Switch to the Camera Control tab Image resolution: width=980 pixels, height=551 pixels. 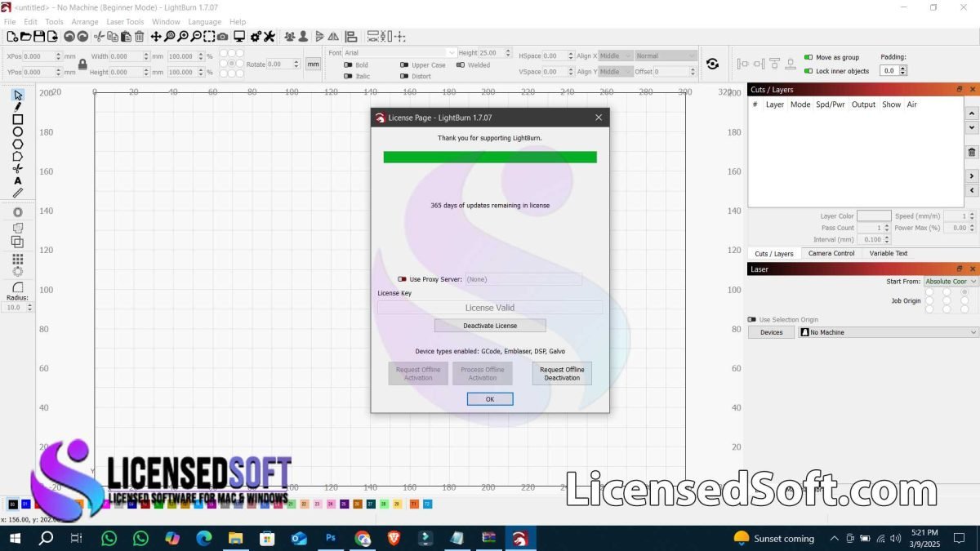click(831, 253)
